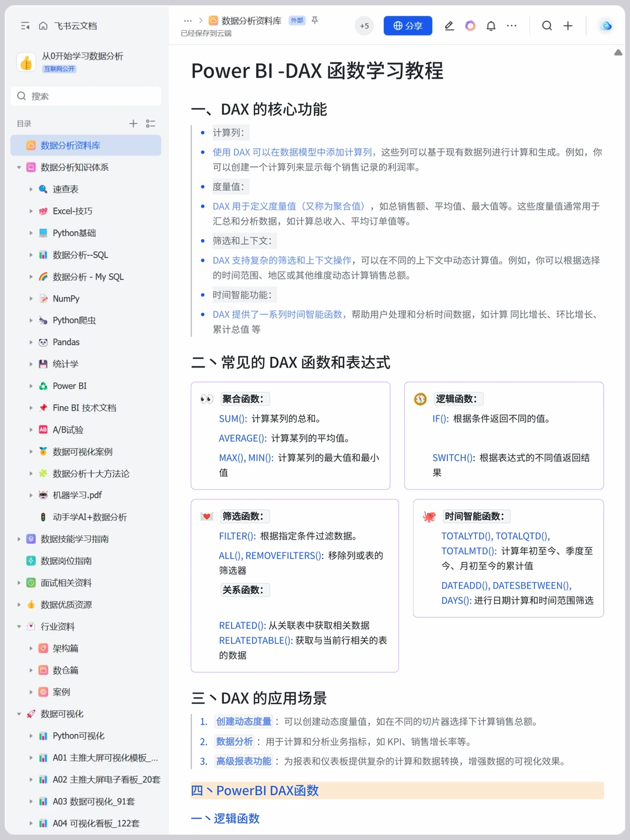Collapse the 数据可视化 section
The height and width of the screenshot is (840, 630).
pos(19,713)
